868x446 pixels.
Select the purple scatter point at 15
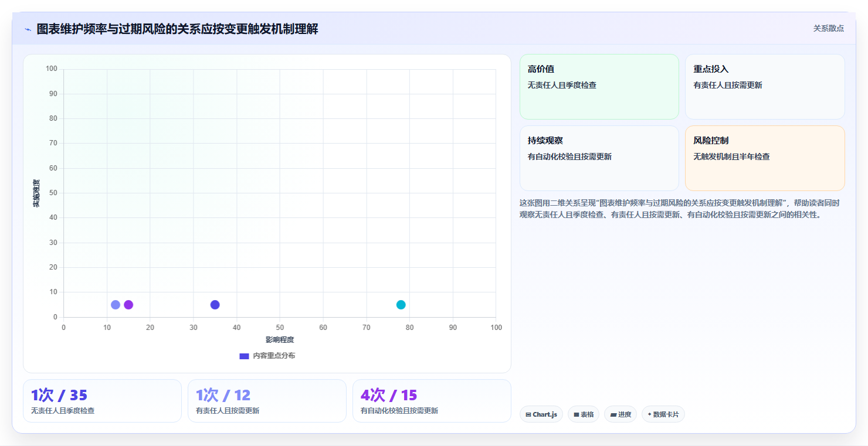[x=128, y=305]
